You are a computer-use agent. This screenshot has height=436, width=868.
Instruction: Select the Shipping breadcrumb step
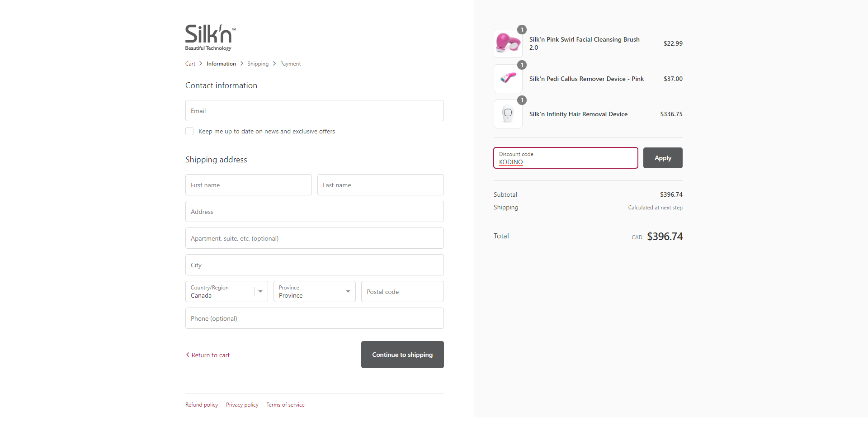[258, 64]
